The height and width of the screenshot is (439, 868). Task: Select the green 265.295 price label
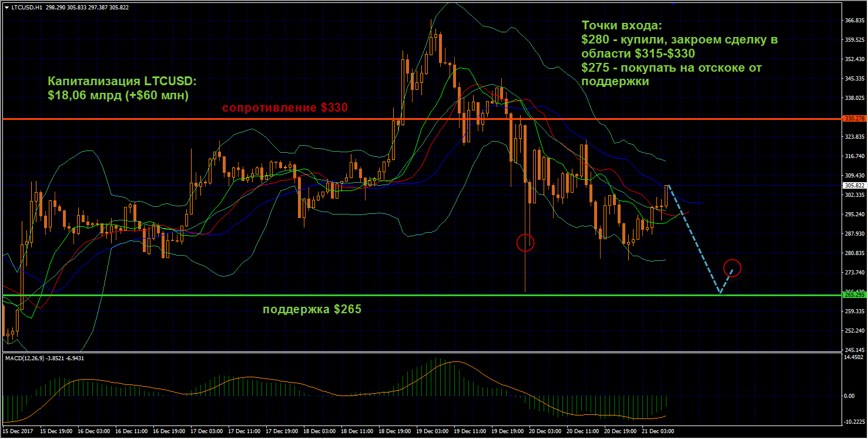coord(853,294)
